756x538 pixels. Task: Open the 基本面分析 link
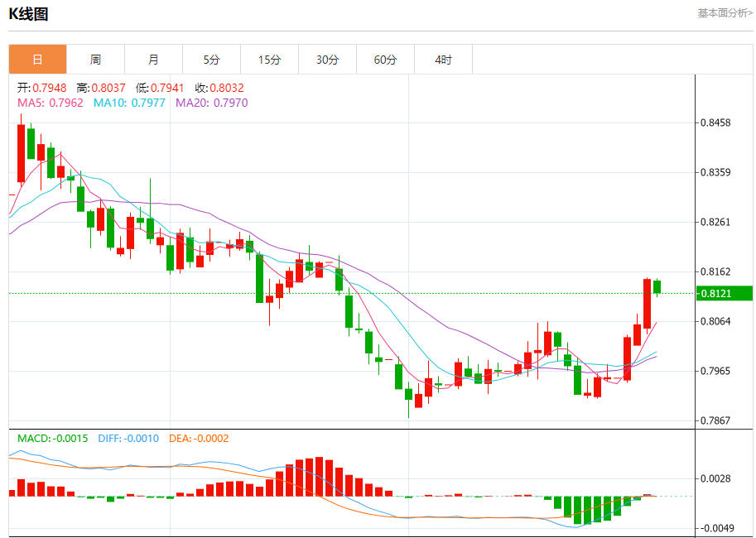point(725,13)
